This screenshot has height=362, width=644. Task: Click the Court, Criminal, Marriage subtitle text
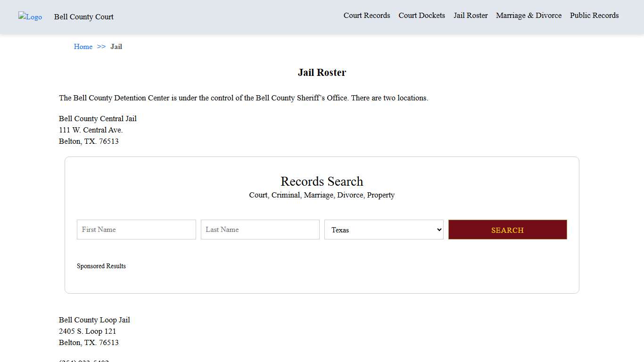pos(322,195)
